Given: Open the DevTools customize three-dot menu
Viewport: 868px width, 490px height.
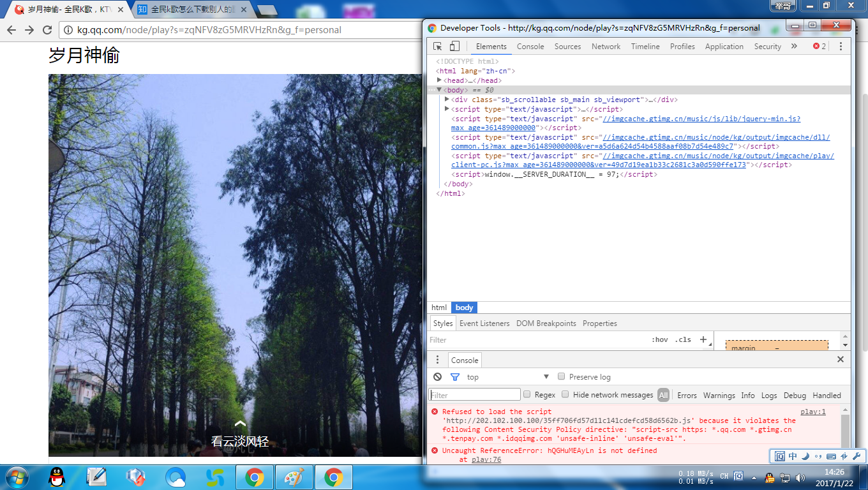Looking at the screenshot, I should pyautogui.click(x=841, y=46).
